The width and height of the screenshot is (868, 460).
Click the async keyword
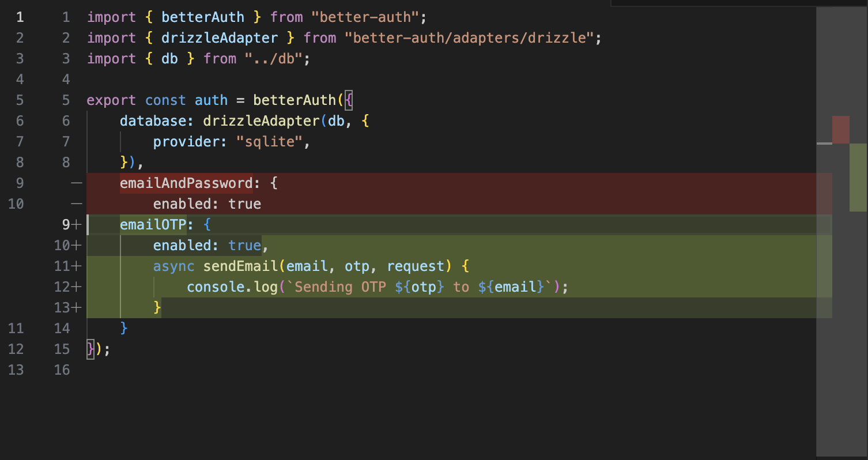173,266
